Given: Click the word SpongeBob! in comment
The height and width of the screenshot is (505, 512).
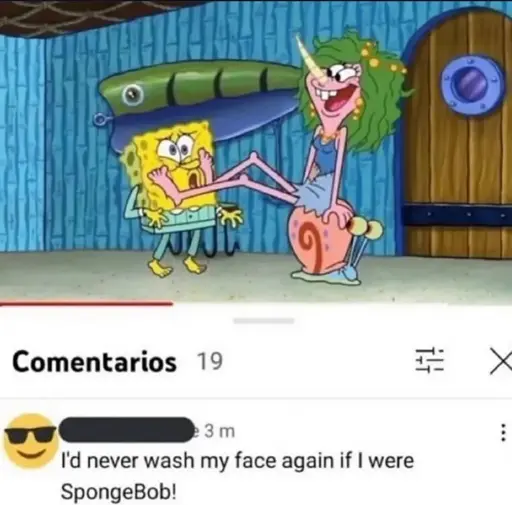Looking at the screenshot, I should coord(119,491).
